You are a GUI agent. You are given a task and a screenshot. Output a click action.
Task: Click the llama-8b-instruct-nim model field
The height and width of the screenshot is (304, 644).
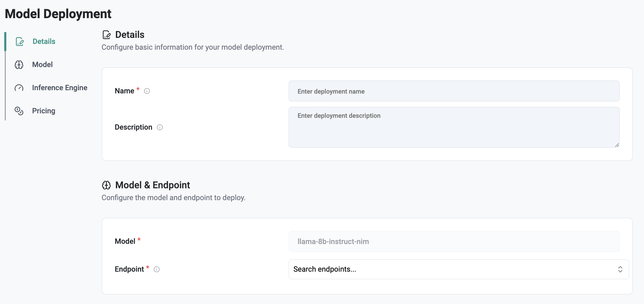pyautogui.click(x=454, y=241)
